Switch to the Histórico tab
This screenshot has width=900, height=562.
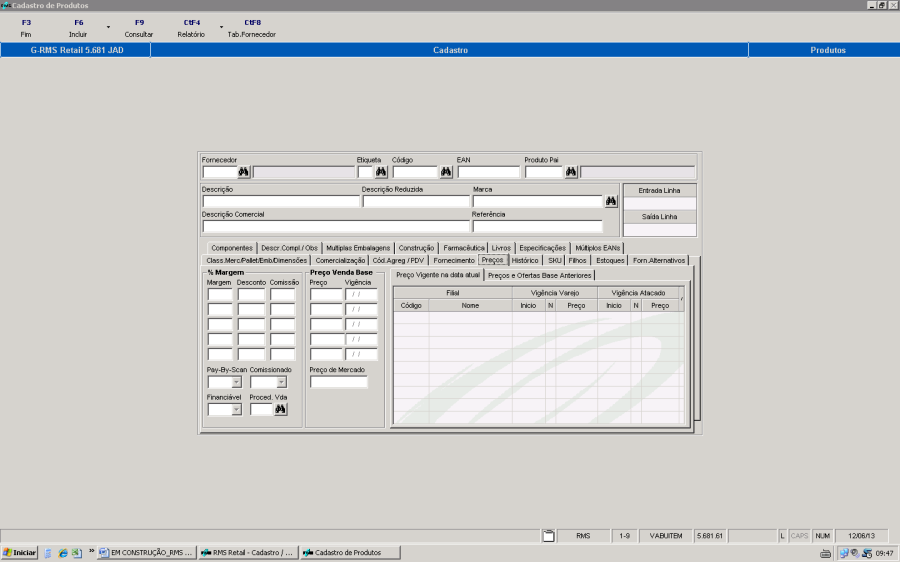point(525,260)
